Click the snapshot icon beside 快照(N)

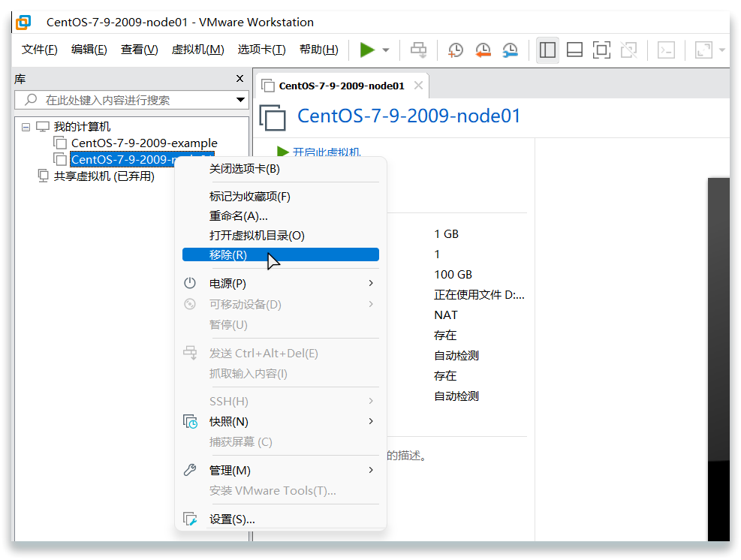191,421
